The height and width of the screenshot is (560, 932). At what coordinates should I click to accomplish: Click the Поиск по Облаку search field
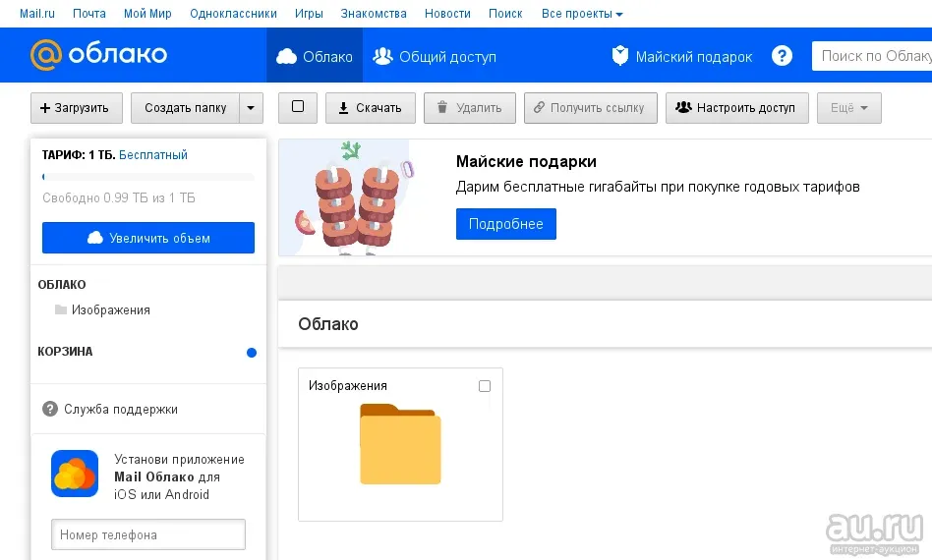coord(872,56)
